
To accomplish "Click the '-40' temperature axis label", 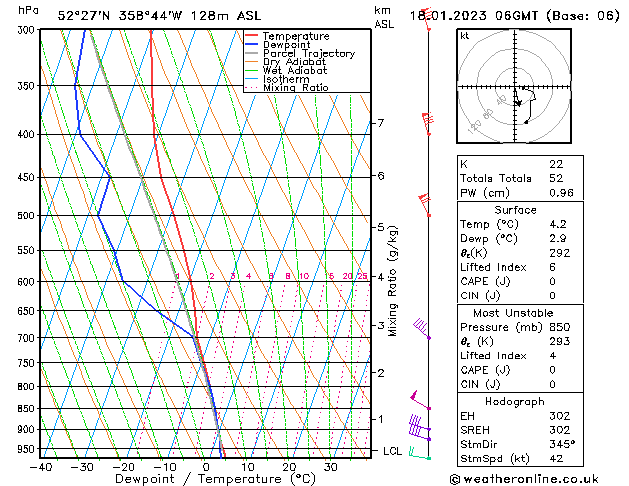I will [x=41, y=467].
